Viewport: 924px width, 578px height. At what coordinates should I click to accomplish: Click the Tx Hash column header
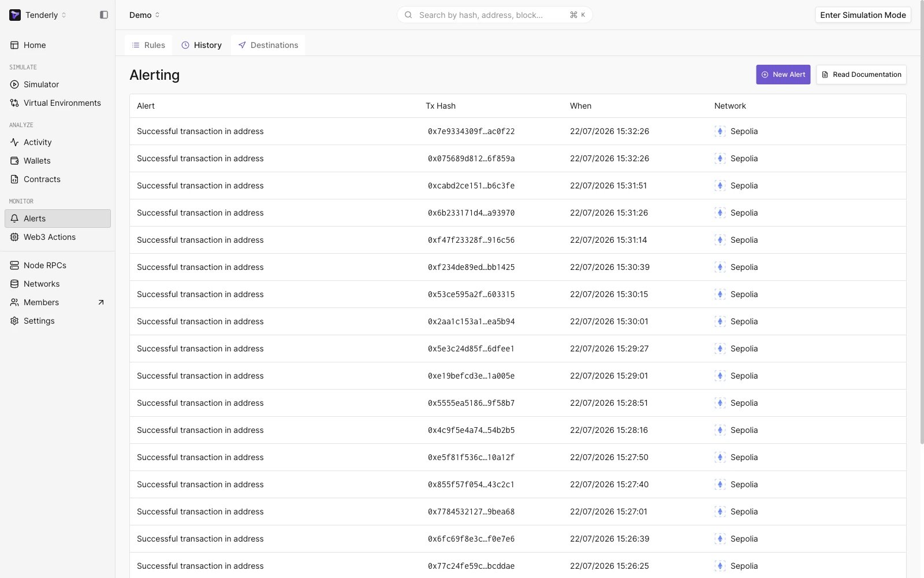click(441, 106)
